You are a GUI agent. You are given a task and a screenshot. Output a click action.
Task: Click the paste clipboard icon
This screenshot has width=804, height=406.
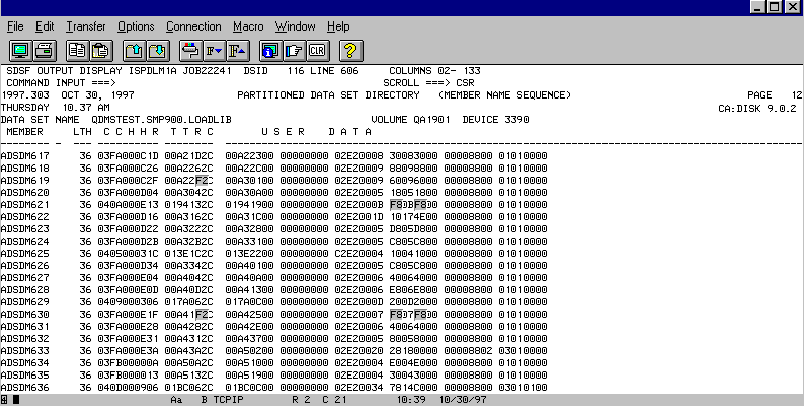tap(102, 51)
